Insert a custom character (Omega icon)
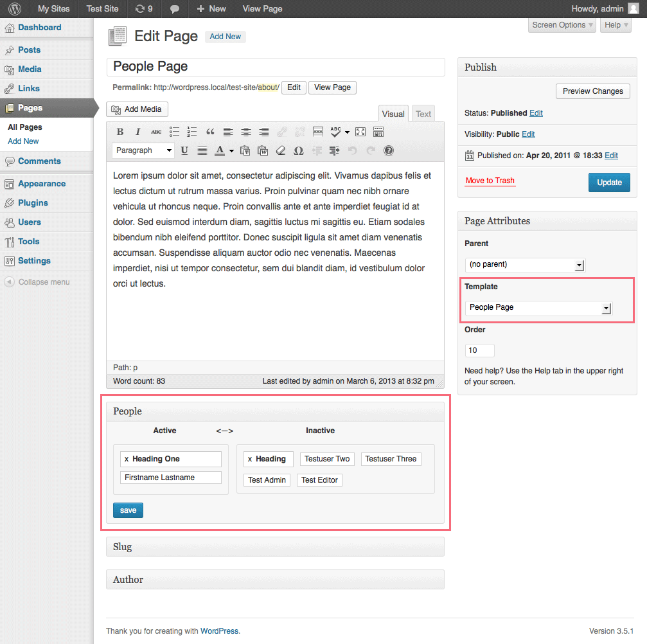 299,150
